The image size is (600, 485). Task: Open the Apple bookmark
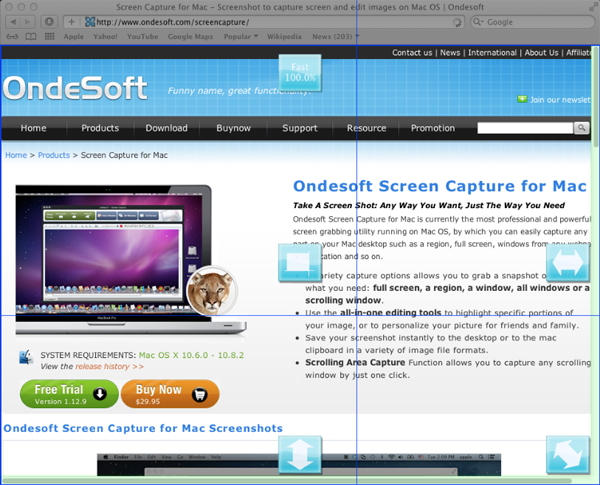(73, 37)
